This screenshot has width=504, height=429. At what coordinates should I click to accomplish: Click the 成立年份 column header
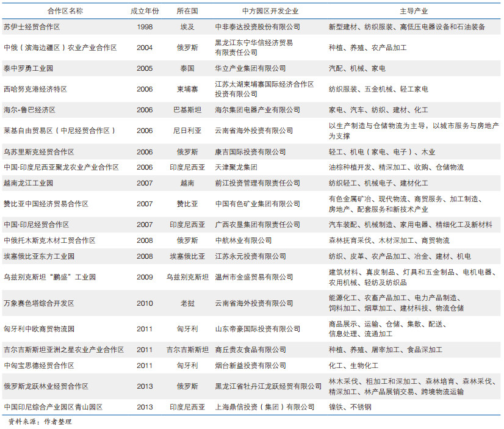click(145, 11)
